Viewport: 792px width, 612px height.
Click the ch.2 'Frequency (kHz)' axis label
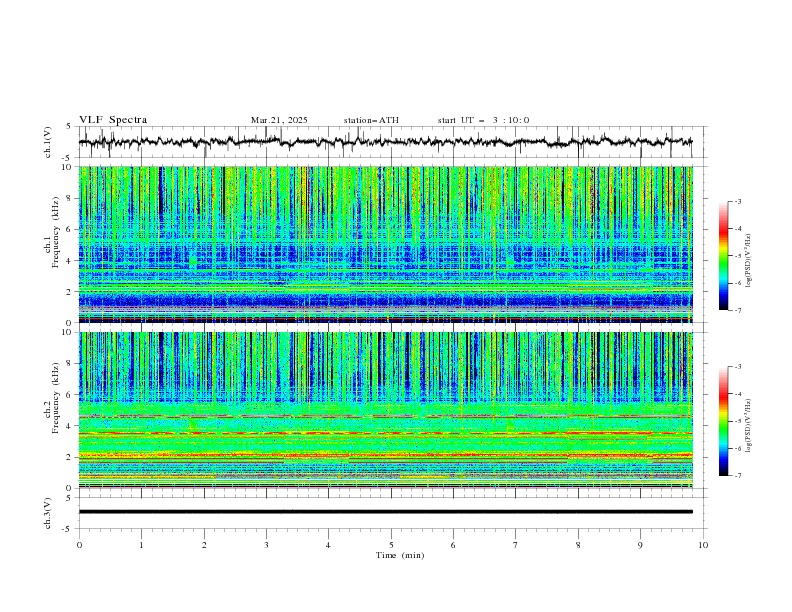(x=55, y=397)
